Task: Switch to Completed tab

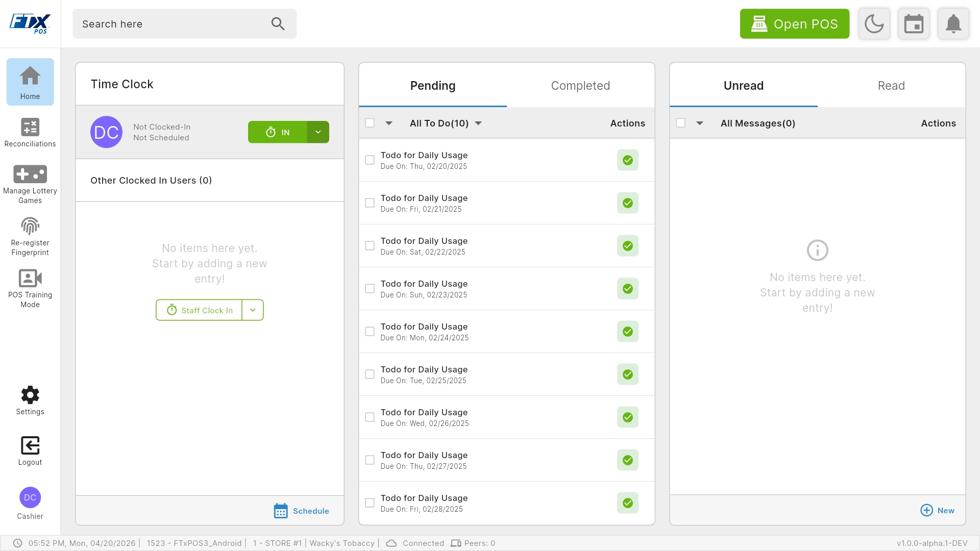Action: (580, 85)
